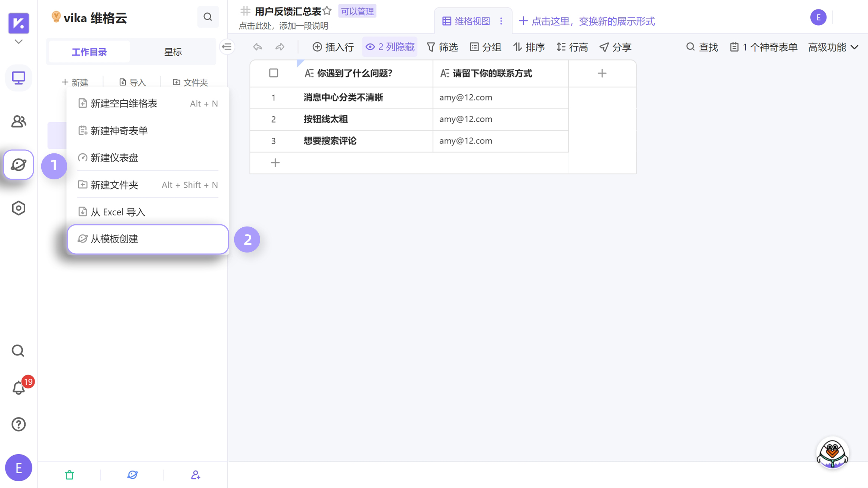The height and width of the screenshot is (488, 868).
Task: Collapse the workspace sidebar panel
Action: click(227, 47)
